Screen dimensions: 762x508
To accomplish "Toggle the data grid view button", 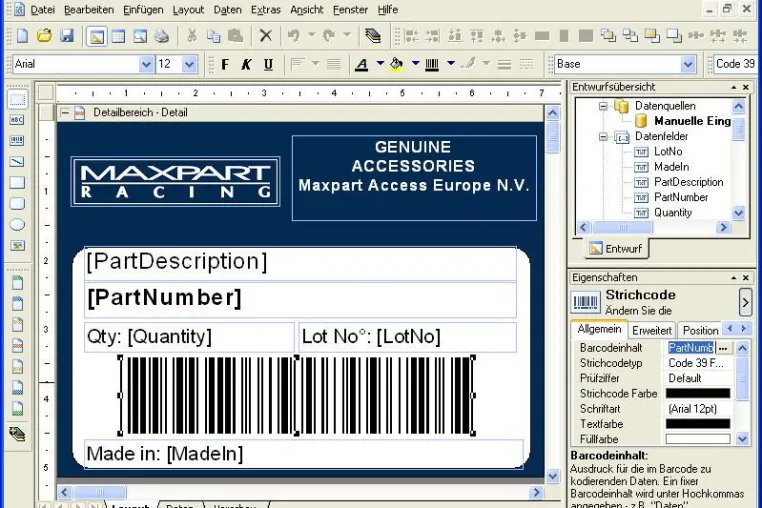I will pyautogui.click(x=119, y=36).
